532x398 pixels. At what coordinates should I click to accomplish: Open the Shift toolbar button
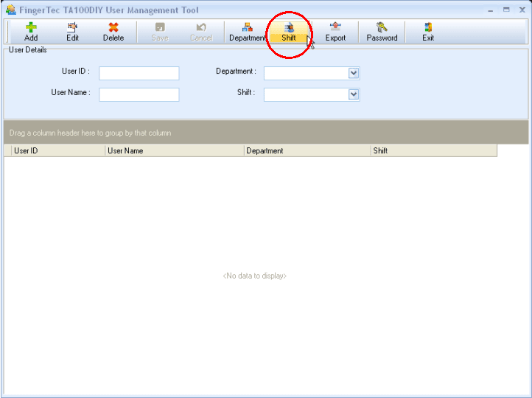(x=289, y=32)
